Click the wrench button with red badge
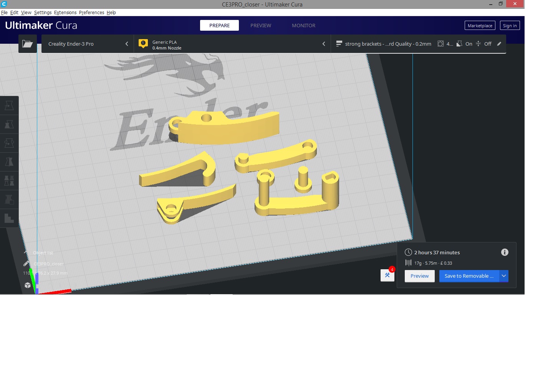This screenshot has width=553, height=392. (x=387, y=275)
